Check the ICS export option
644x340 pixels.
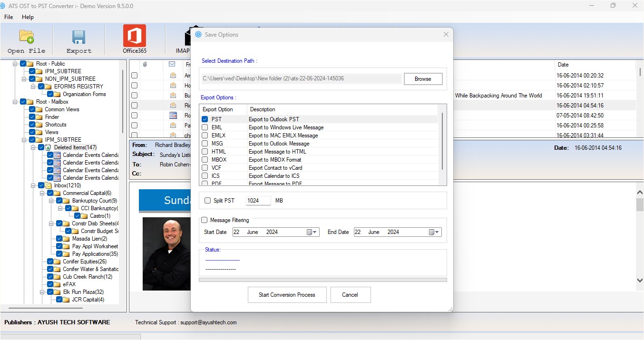205,176
